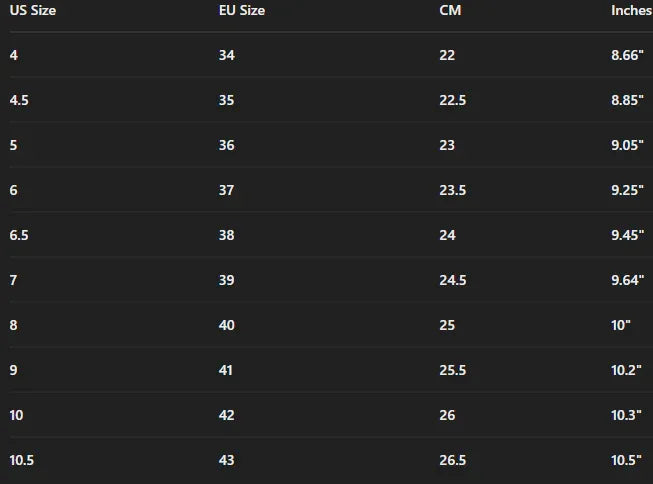Click the EU Size column header

click(x=241, y=11)
